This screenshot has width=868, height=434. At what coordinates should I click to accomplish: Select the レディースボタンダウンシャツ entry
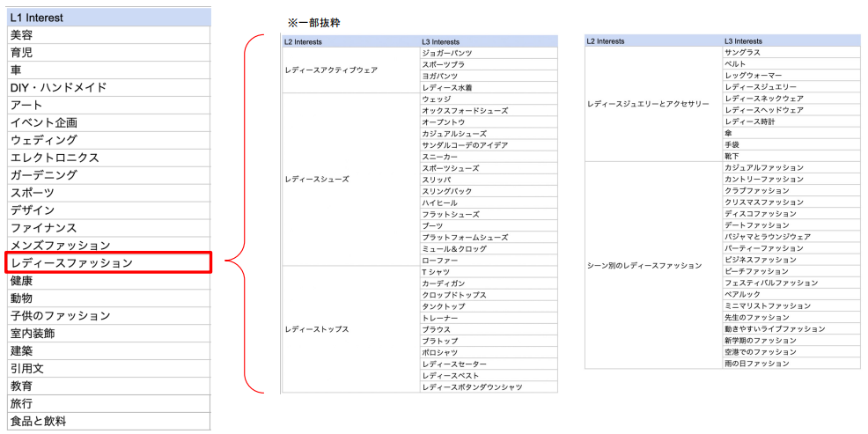(472, 387)
